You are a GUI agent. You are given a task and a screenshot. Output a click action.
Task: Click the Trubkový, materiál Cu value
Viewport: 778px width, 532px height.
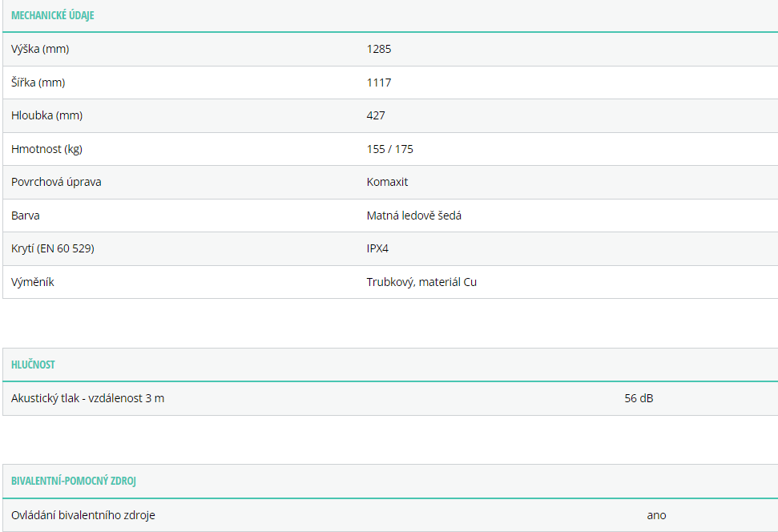pyautogui.click(x=421, y=282)
